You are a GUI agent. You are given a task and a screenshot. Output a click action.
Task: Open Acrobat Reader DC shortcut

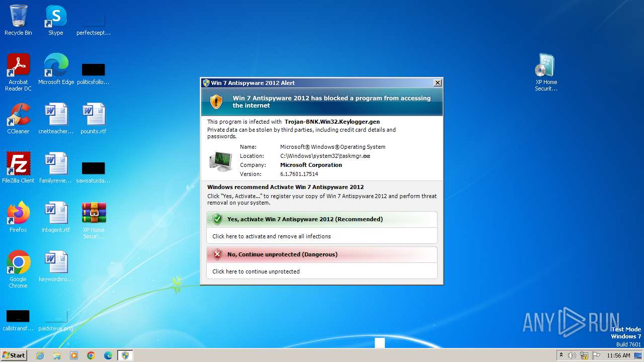(x=18, y=72)
